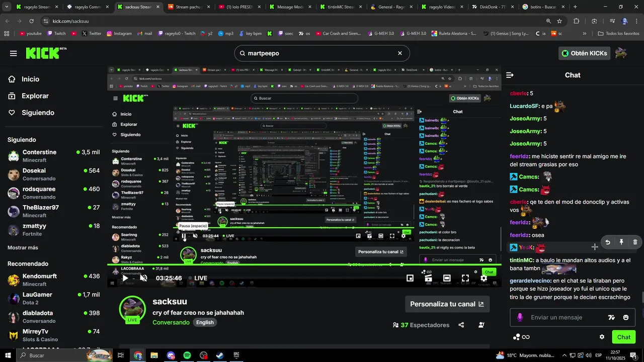Clear the martpeepo search text
The image size is (644, 362).
pos(400,53)
